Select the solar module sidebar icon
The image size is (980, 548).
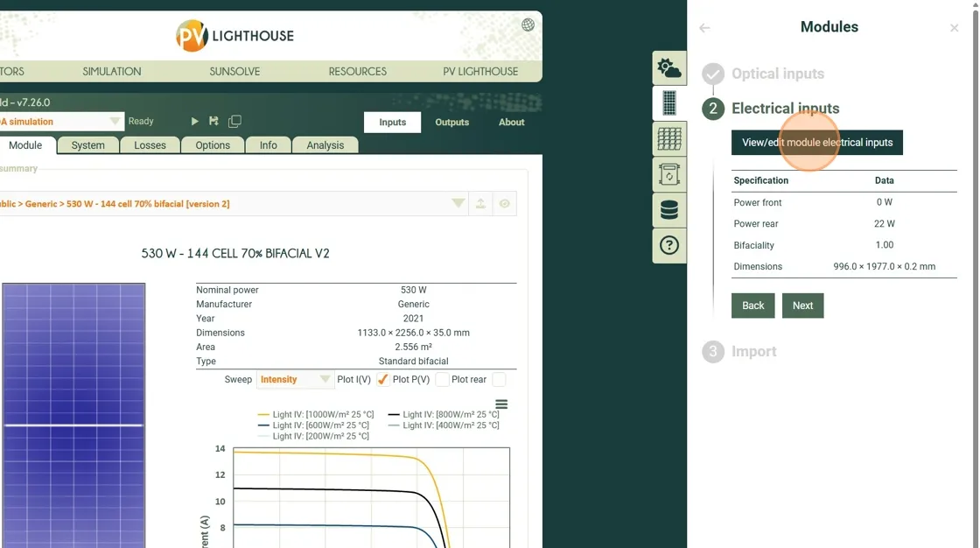[x=669, y=103]
